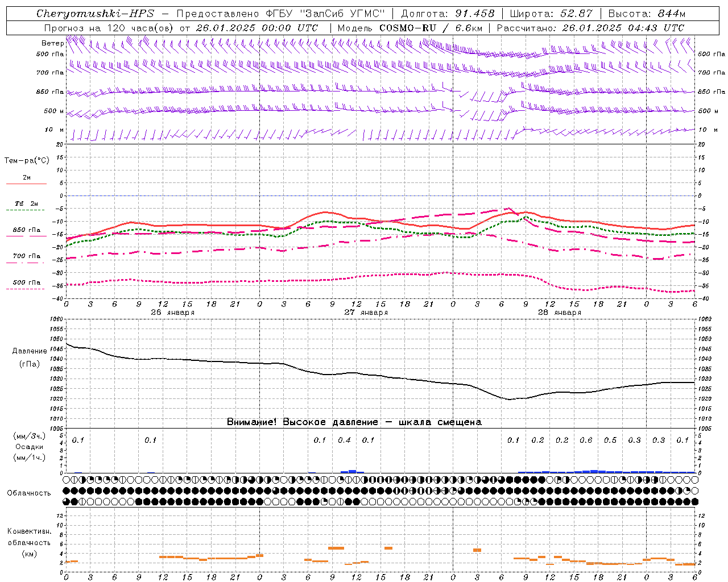Click the 'Модель COSMO-RU / 6.6км' text

pos(410,28)
